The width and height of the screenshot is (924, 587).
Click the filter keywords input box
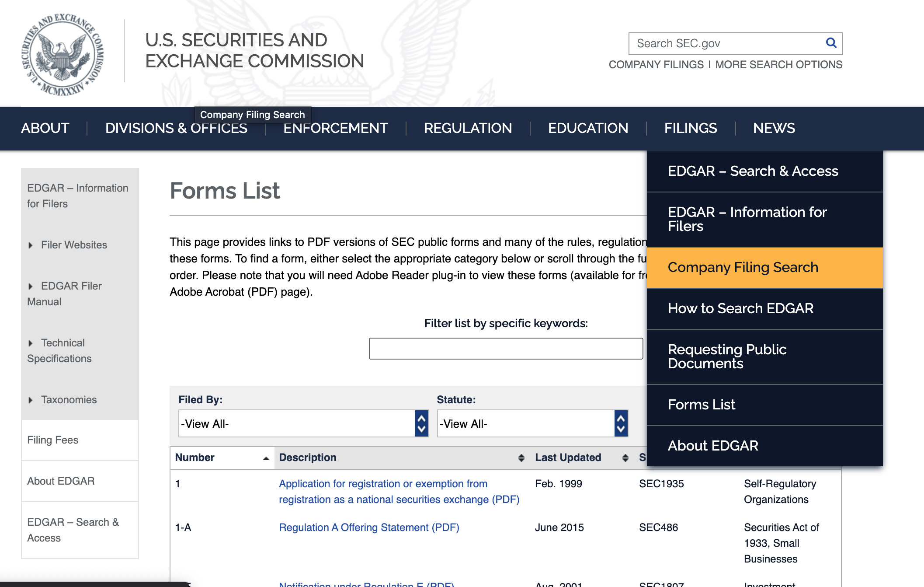click(x=506, y=349)
